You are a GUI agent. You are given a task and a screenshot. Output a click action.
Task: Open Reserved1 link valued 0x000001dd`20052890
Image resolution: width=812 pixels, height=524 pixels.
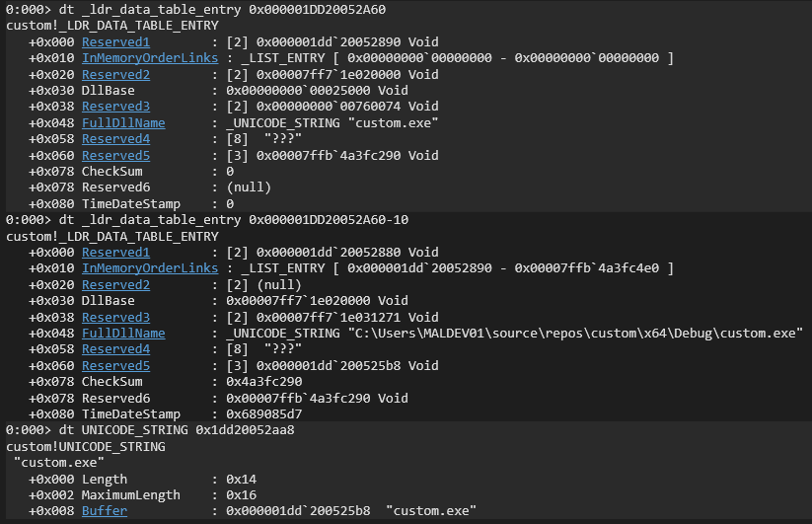pos(115,42)
